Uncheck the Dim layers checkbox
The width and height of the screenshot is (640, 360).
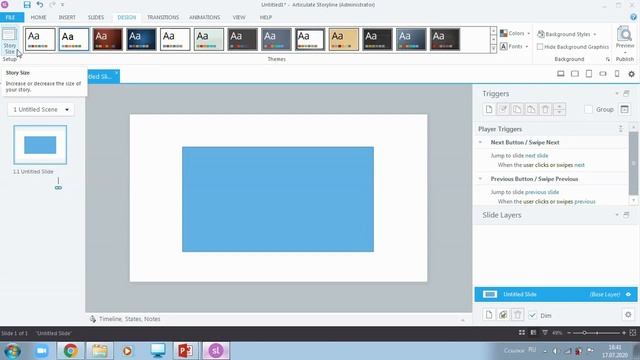532,315
